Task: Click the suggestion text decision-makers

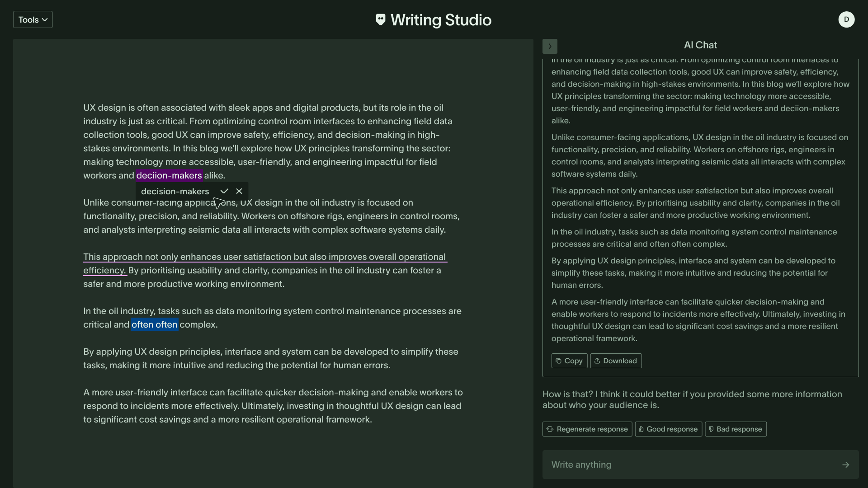Action: click(175, 191)
